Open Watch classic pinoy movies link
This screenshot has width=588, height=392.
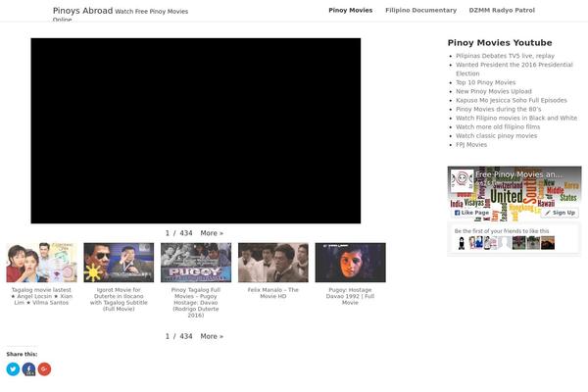coord(497,136)
